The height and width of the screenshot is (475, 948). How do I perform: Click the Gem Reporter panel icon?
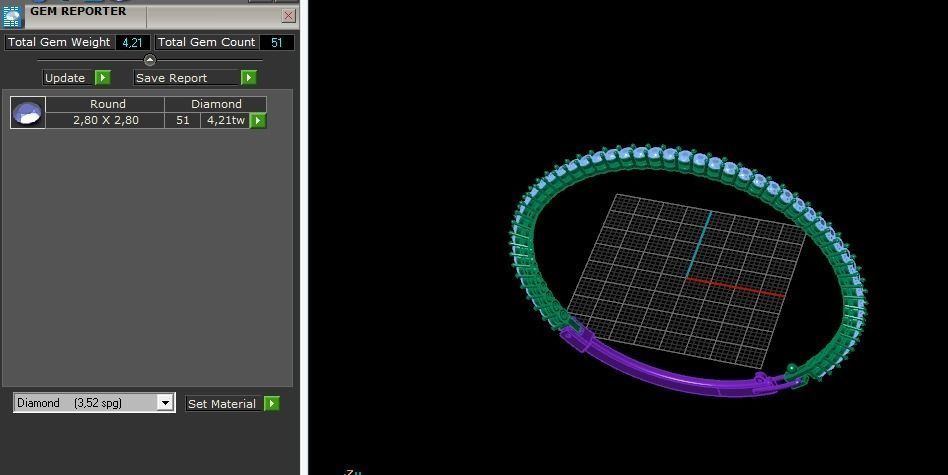pyautogui.click(x=11, y=16)
